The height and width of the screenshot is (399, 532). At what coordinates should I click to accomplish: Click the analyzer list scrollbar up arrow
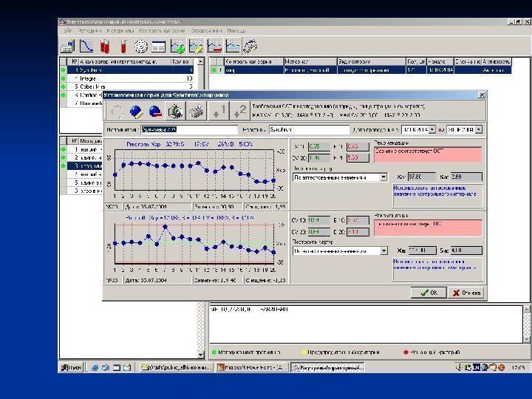point(200,61)
